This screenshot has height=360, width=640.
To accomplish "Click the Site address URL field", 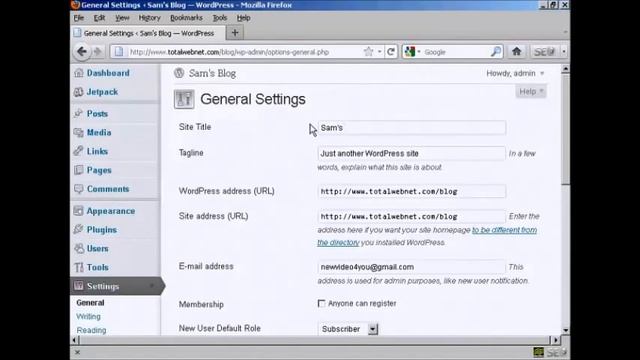I will pyautogui.click(x=411, y=216).
